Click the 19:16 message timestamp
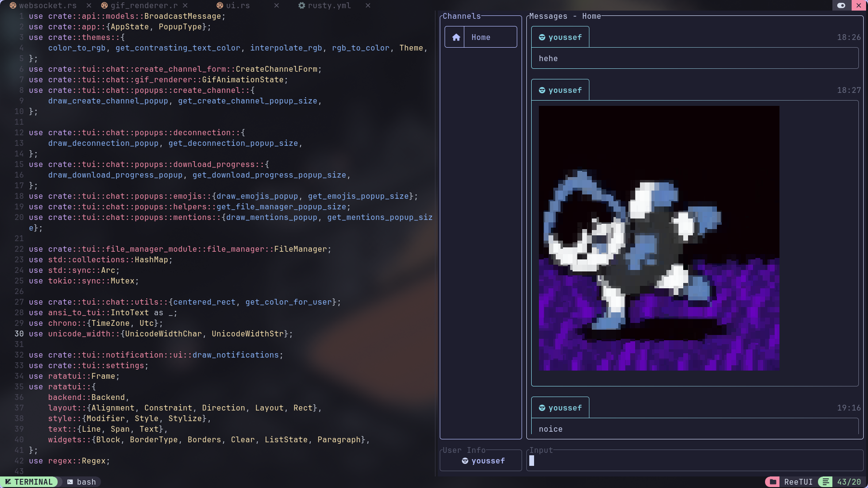The width and height of the screenshot is (868, 488). 849,408
